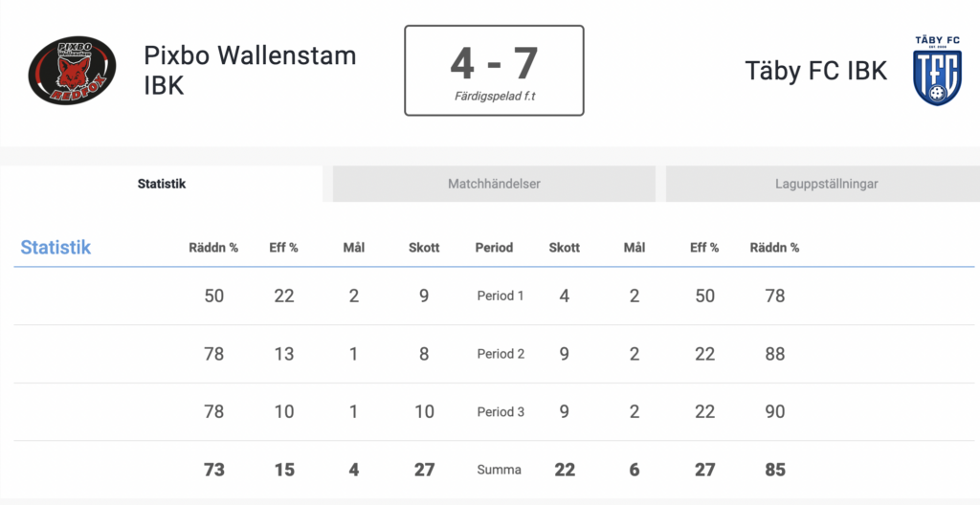980x505 pixels.
Task: Click the right-side Mål column header
Action: [634, 248]
